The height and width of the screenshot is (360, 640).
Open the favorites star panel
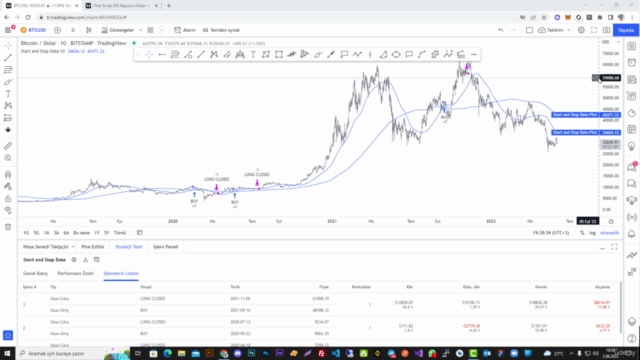click(x=8, y=336)
